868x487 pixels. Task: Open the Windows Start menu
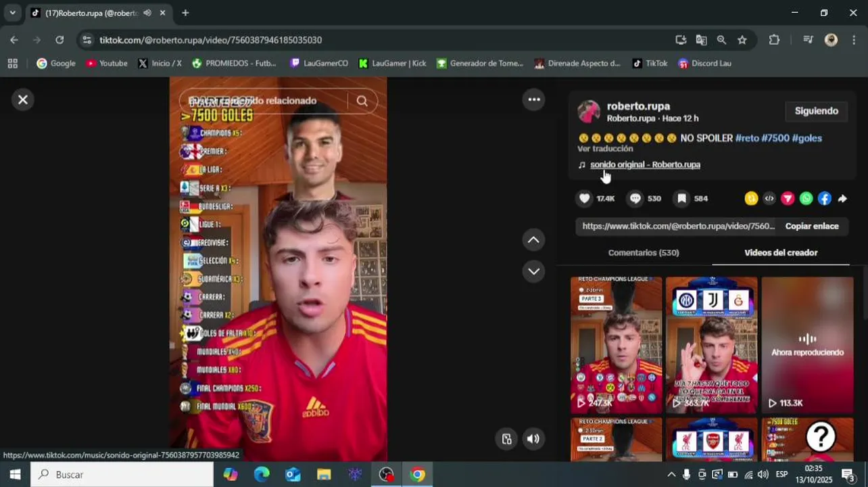pos(15,475)
